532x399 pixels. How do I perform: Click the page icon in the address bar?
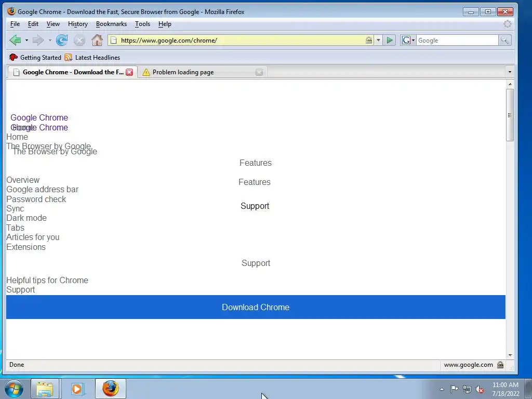coord(114,41)
